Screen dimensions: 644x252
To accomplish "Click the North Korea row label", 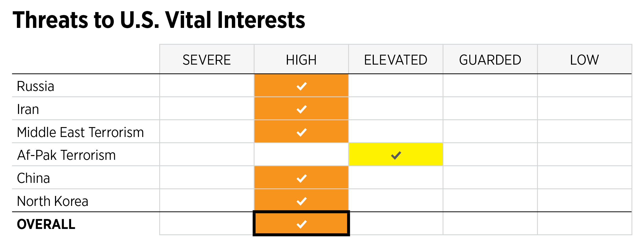I will [52, 201].
